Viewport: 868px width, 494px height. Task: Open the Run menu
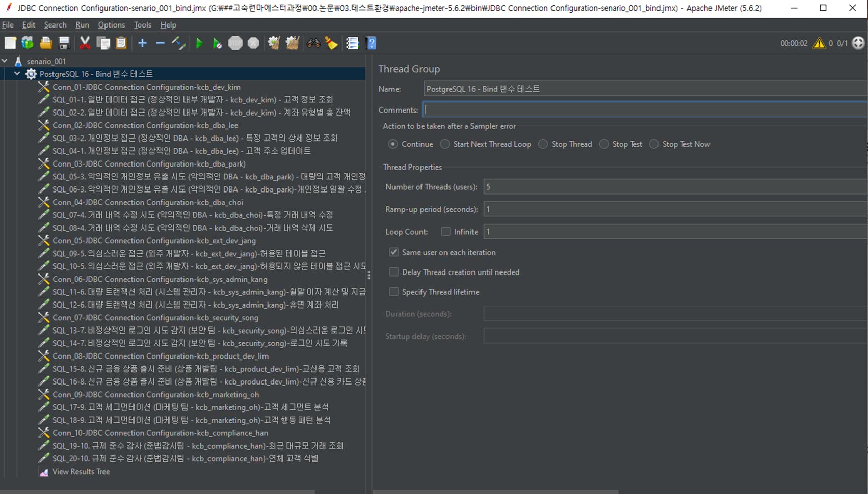pos(82,25)
